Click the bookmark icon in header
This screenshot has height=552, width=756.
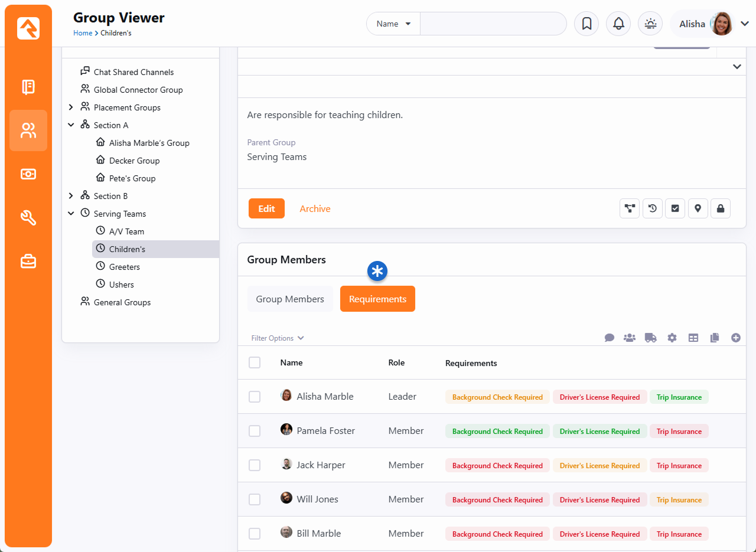(x=586, y=24)
